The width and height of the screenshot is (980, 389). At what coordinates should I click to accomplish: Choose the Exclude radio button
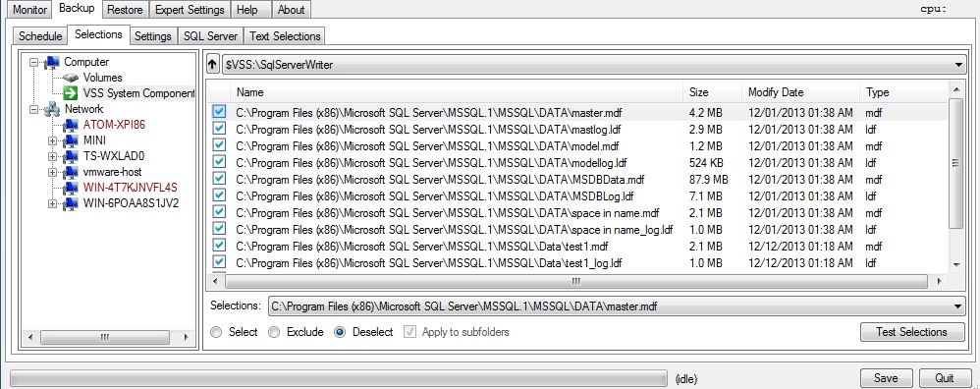point(274,332)
